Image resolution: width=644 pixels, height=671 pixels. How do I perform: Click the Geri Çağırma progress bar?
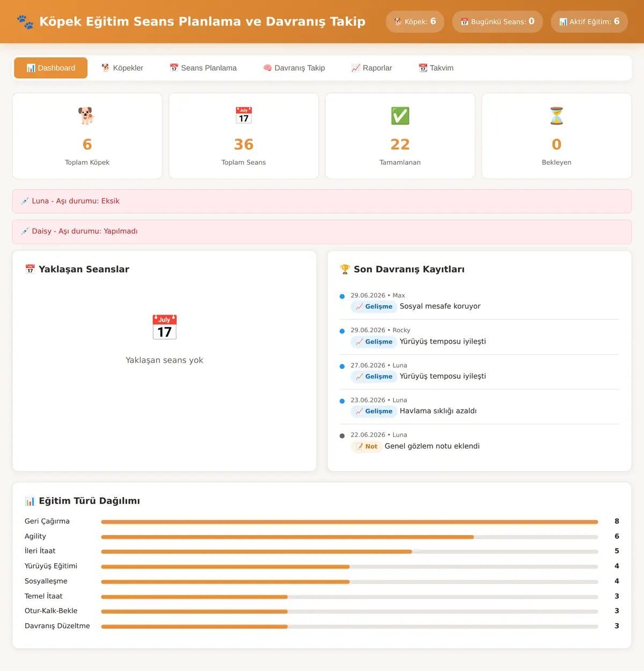pyautogui.click(x=349, y=522)
